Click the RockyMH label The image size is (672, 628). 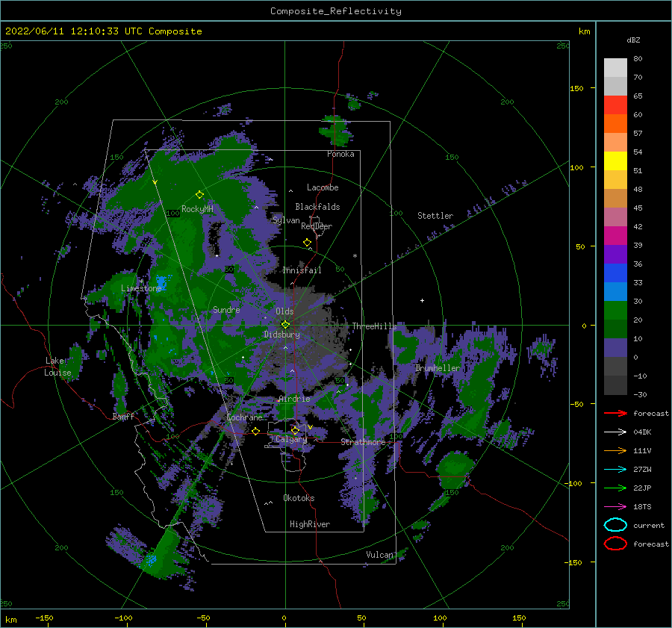[197, 209]
